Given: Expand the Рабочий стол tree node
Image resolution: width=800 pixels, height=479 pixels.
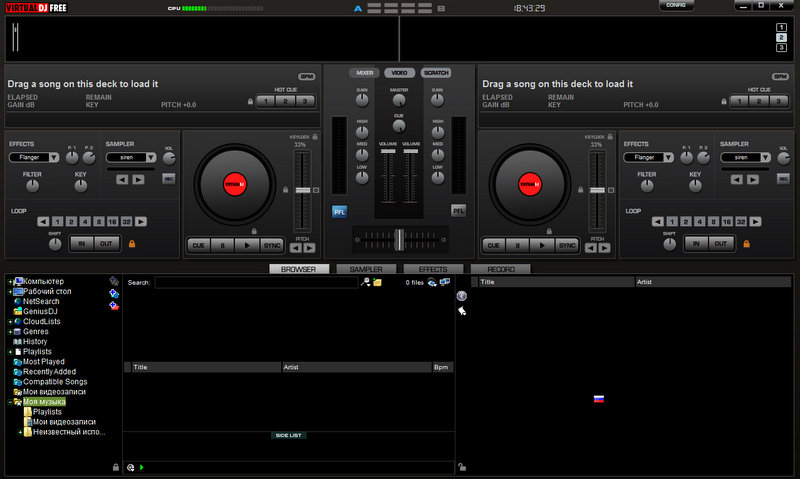Looking at the screenshot, I should click(x=10, y=292).
